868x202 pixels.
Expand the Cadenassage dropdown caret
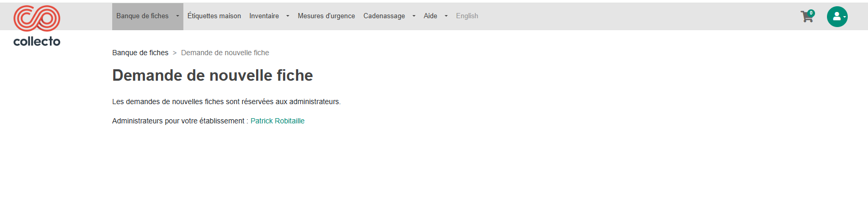(x=414, y=16)
